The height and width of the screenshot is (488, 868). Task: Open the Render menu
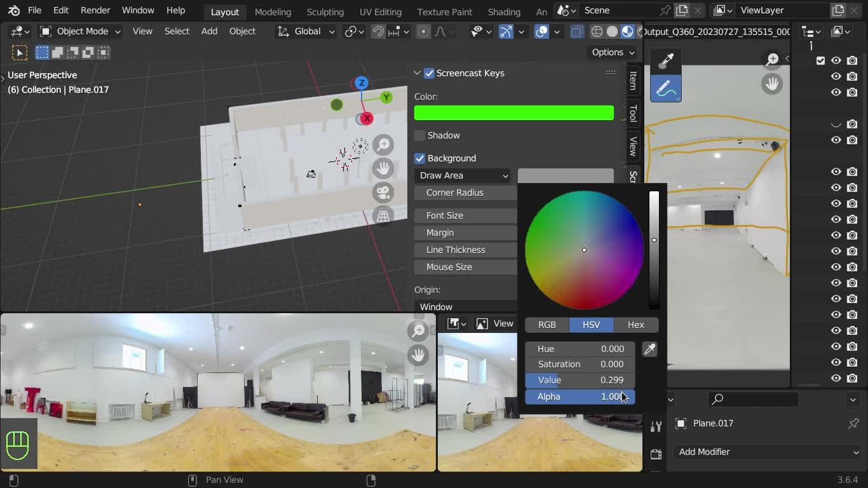coord(95,11)
